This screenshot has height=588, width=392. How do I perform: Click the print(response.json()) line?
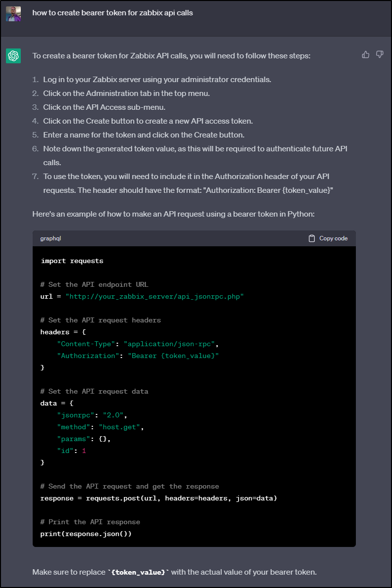point(86,534)
